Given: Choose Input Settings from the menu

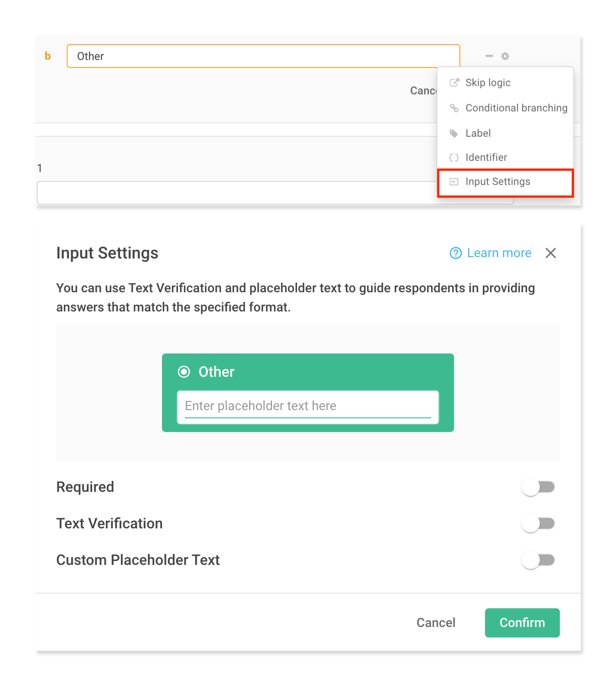Looking at the screenshot, I should pyautogui.click(x=497, y=181).
